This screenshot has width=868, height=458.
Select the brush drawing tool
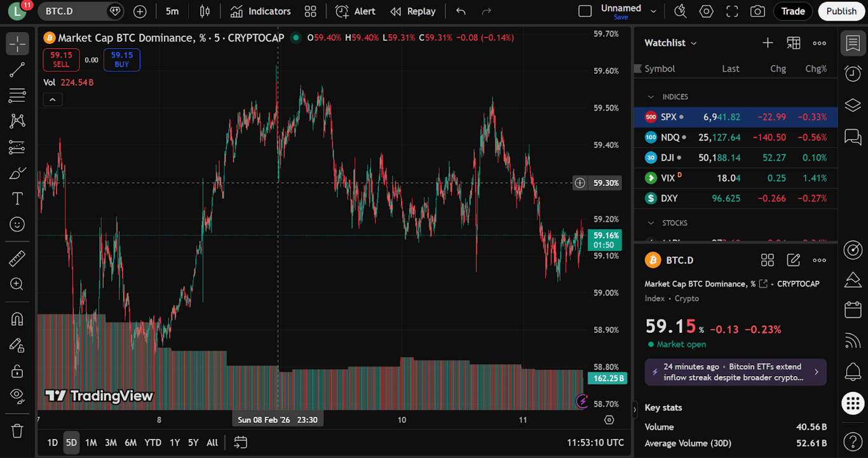coord(17,173)
